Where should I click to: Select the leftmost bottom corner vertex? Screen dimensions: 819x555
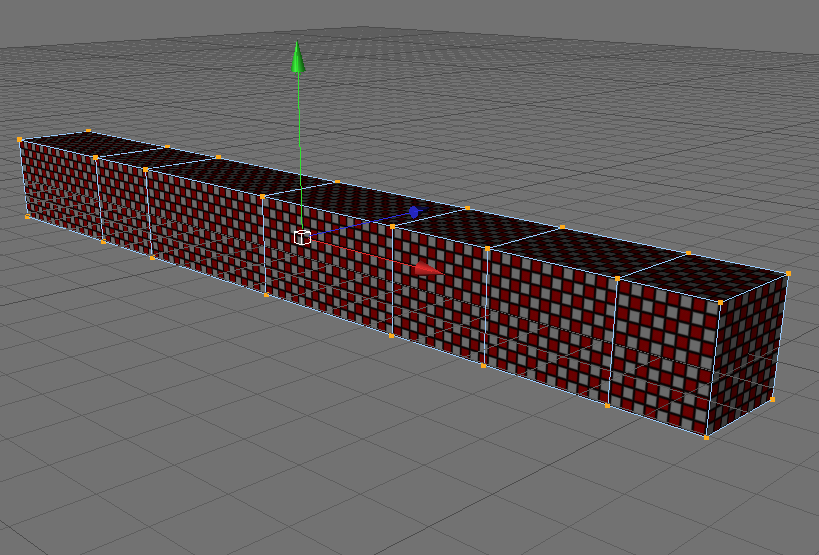(27, 217)
